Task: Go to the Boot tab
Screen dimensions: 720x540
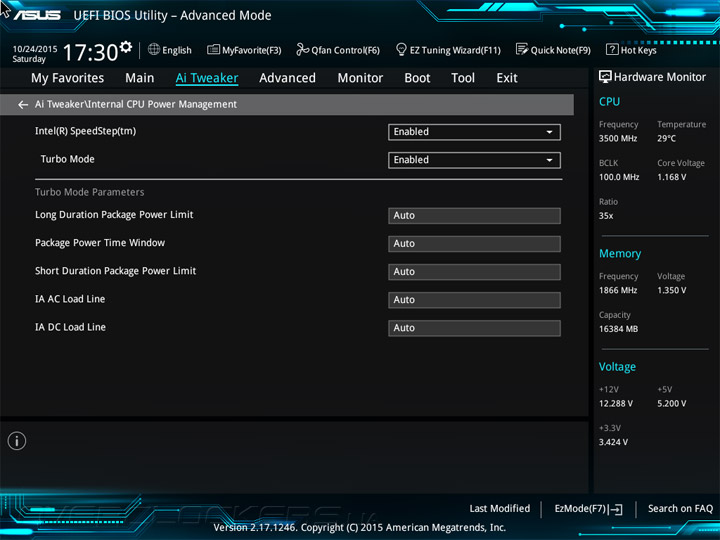Action: [417, 78]
